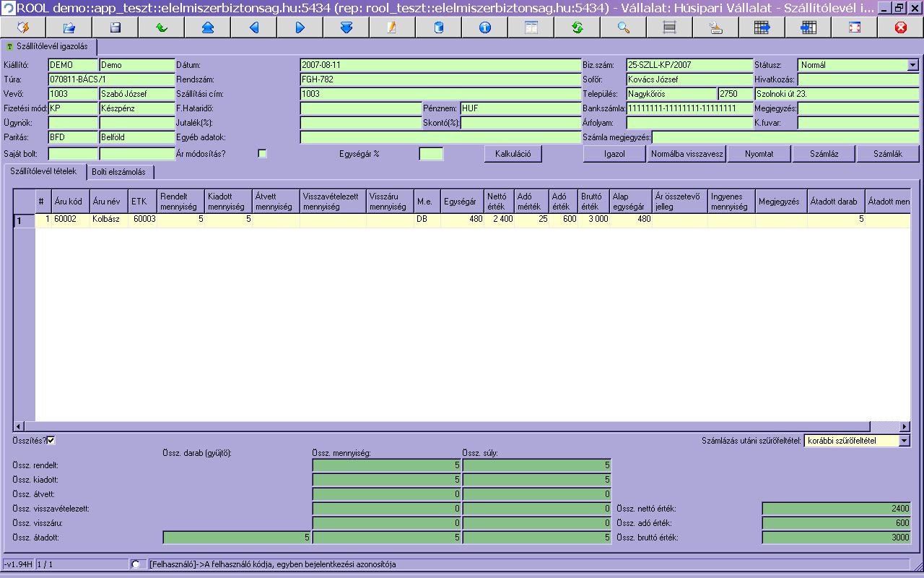
Task: Go to previous record with left arrow
Action: pyautogui.click(x=254, y=27)
